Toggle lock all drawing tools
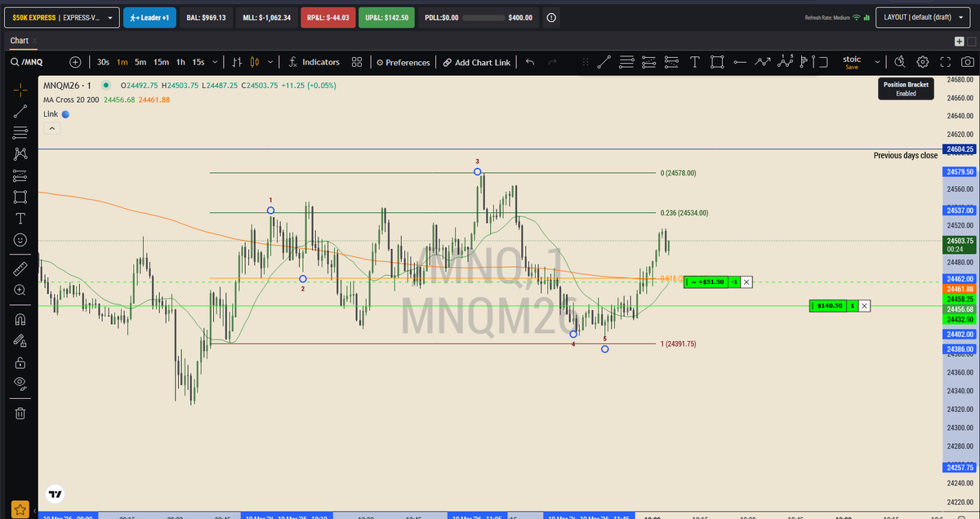Image resolution: width=980 pixels, height=519 pixels. (20, 362)
